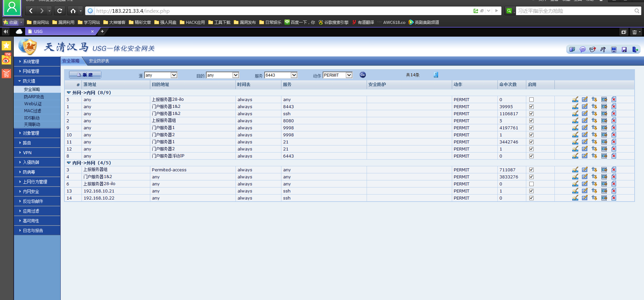Image resolution: width=644 pixels, height=300 pixels.
Task: Open the 源 source filter dropdown
Action: point(161,75)
